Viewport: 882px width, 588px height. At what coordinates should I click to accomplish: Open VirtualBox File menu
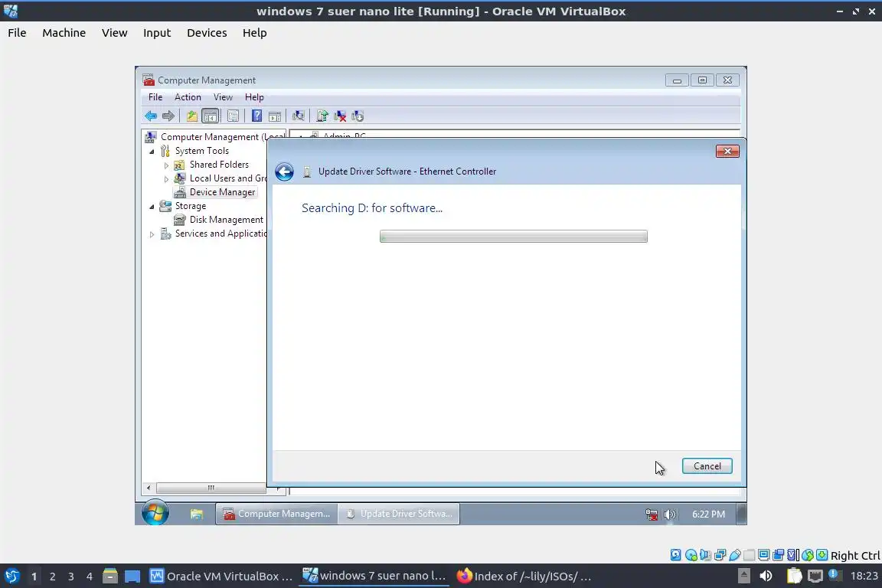(x=17, y=33)
